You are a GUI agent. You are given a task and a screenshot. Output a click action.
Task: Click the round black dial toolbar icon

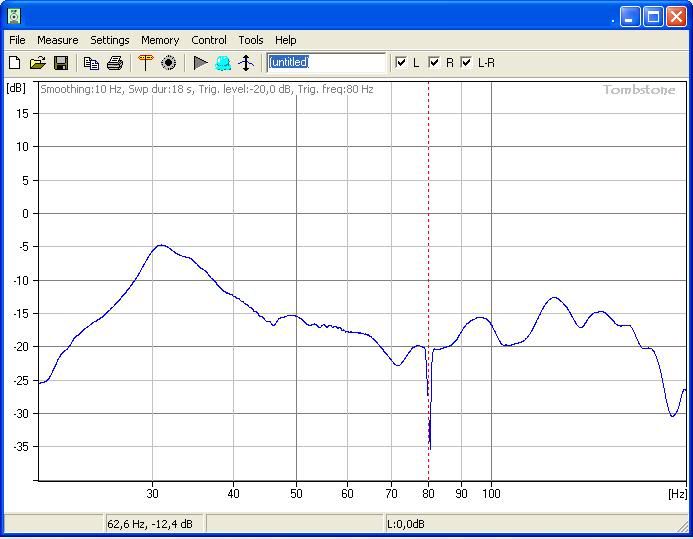169,63
